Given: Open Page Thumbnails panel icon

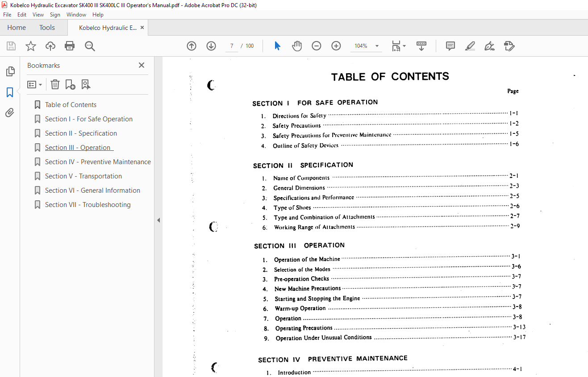Looking at the screenshot, I should (x=10, y=71).
